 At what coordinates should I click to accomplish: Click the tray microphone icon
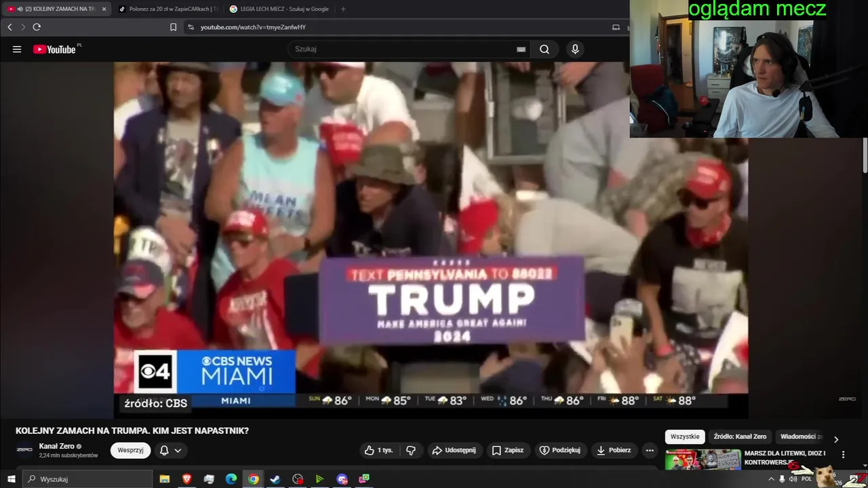click(x=782, y=479)
